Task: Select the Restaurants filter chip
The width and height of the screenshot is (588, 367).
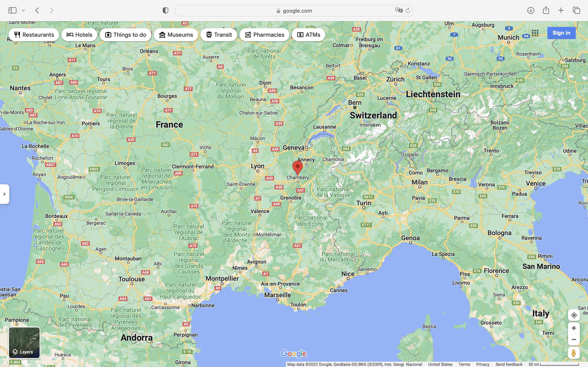Action: pyautogui.click(x=34, y=35)
